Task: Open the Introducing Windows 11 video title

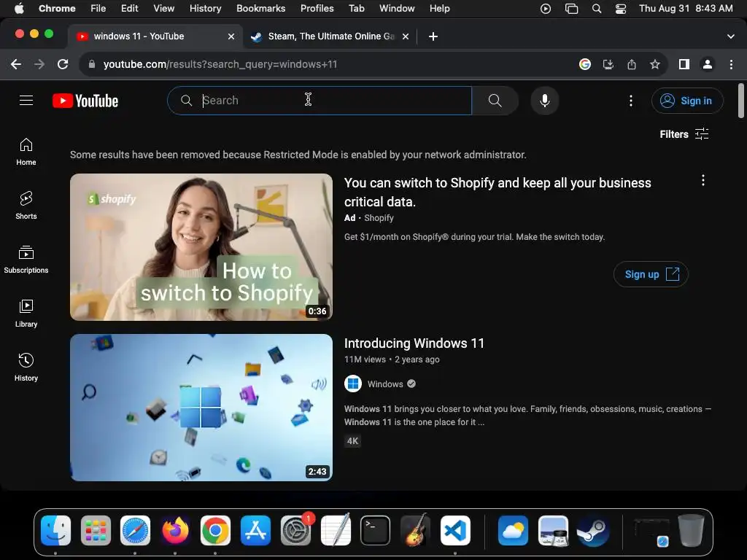Action: tap(414, 343)
